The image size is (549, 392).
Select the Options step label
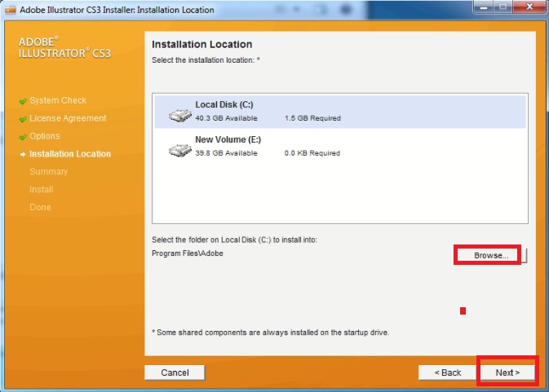point(45,136)
